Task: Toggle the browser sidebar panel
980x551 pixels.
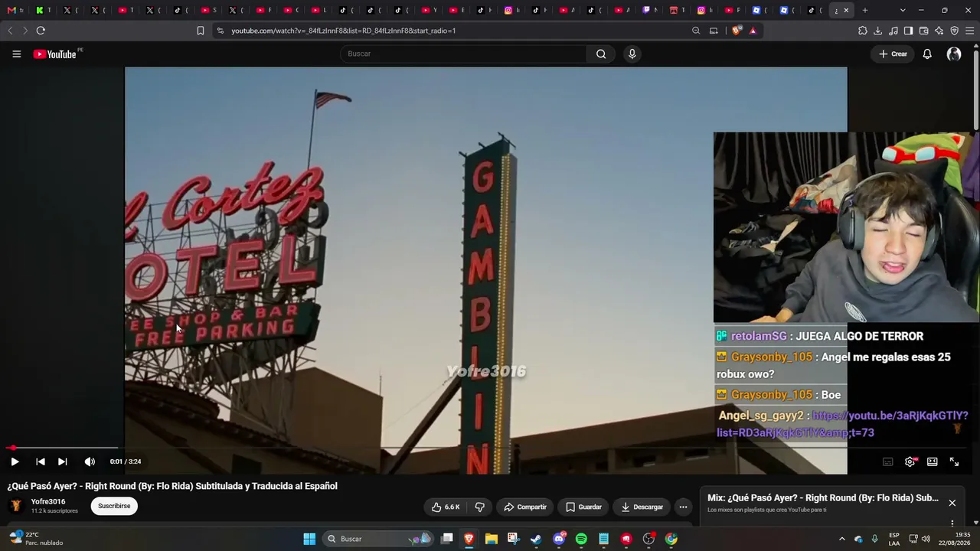Action: click(x=909, y=31)
